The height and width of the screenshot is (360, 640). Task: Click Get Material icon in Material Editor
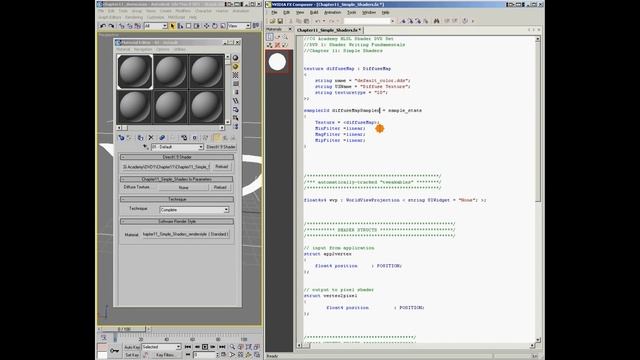[x=121, y=138]
